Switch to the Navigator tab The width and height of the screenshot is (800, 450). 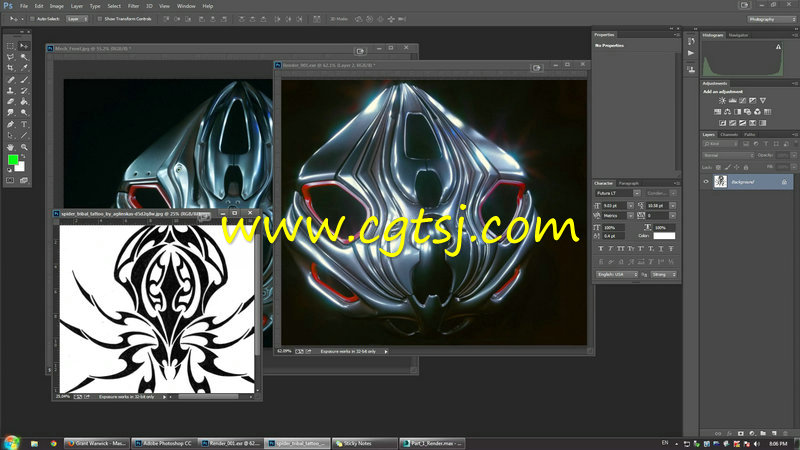click(738, 35)
